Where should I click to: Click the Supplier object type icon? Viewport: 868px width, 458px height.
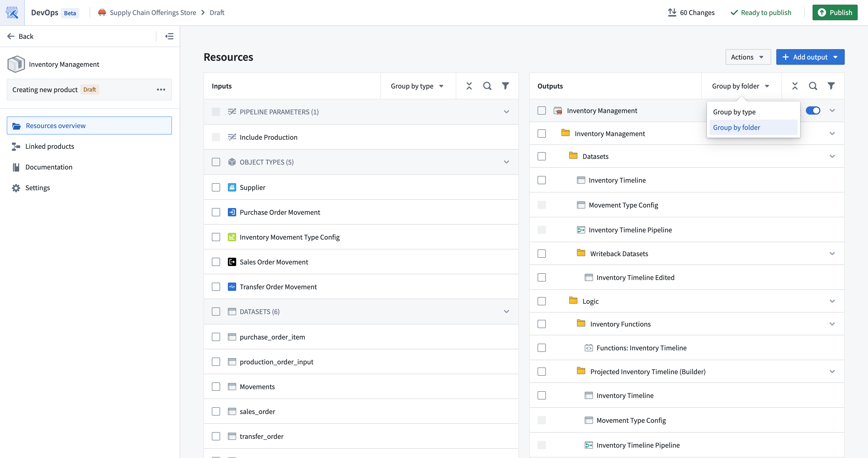point(232,187)
